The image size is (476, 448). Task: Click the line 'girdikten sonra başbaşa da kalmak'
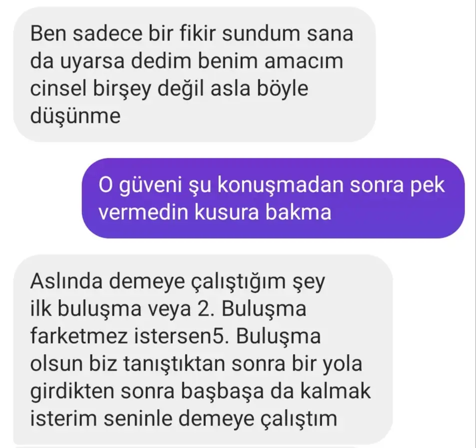pos(200,392)
